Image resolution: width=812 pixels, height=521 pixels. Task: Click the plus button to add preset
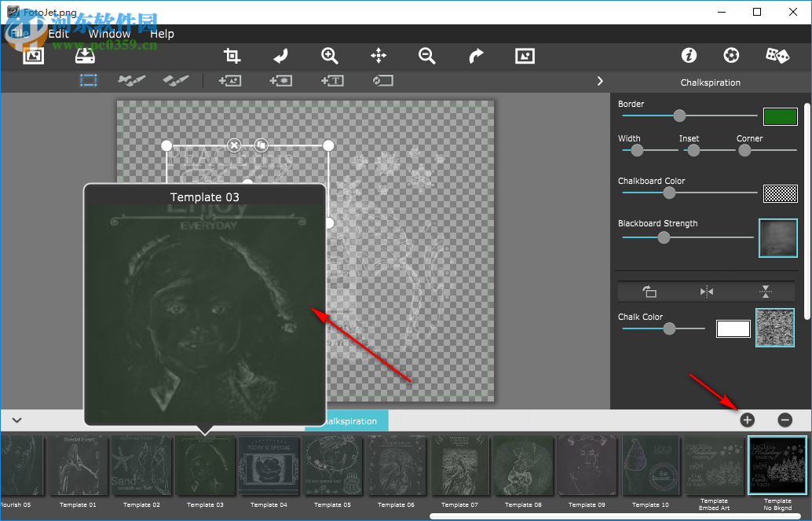[747, 420]
